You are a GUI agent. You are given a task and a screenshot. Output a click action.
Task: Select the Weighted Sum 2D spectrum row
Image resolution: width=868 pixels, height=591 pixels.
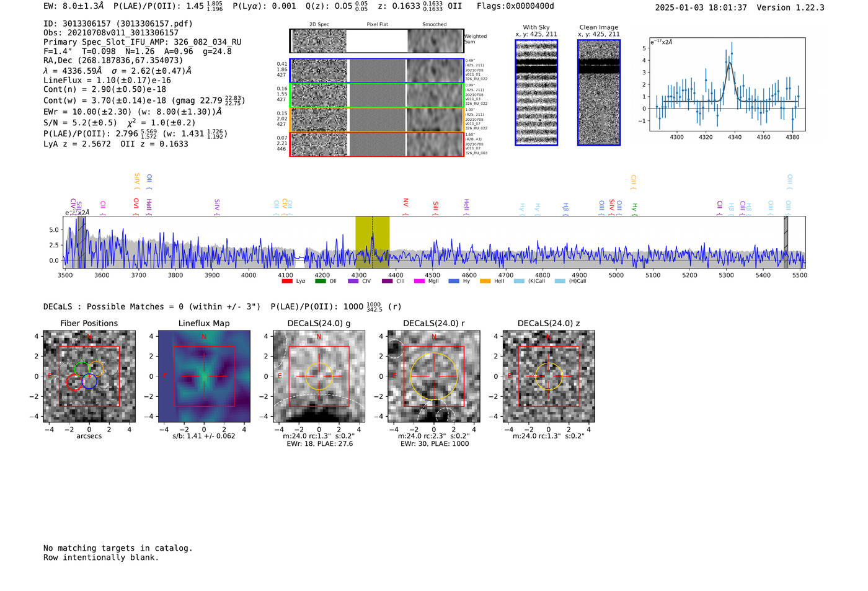pos(377,41)
